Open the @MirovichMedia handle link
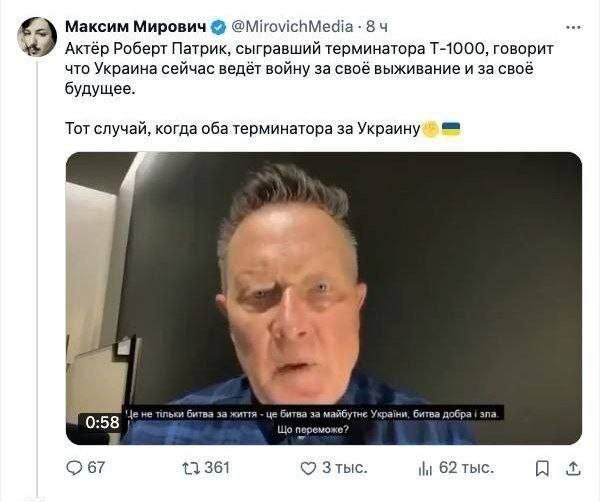Viewport: 612px width, 502px height. (292, 27)
